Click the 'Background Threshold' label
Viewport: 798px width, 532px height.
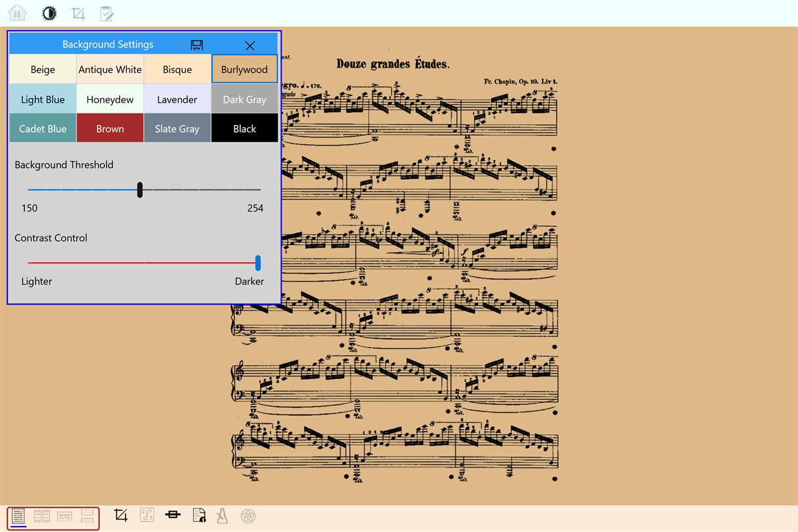64,165
